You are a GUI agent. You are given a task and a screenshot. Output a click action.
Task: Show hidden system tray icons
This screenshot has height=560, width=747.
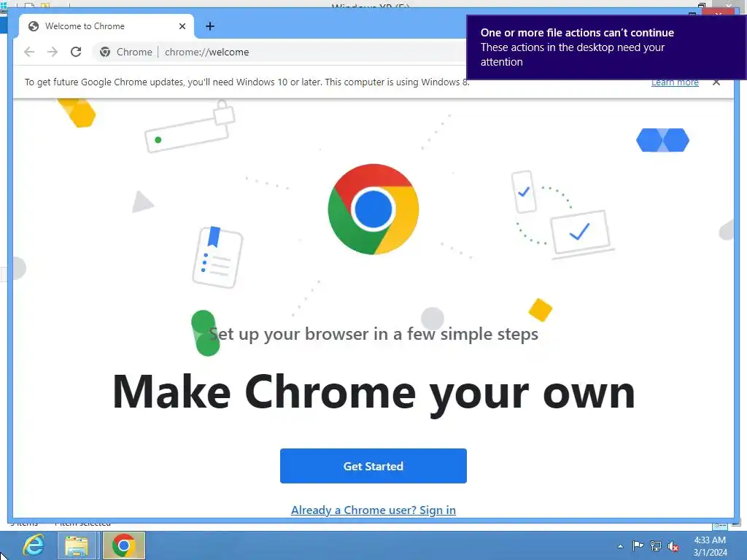click(620, 546)
